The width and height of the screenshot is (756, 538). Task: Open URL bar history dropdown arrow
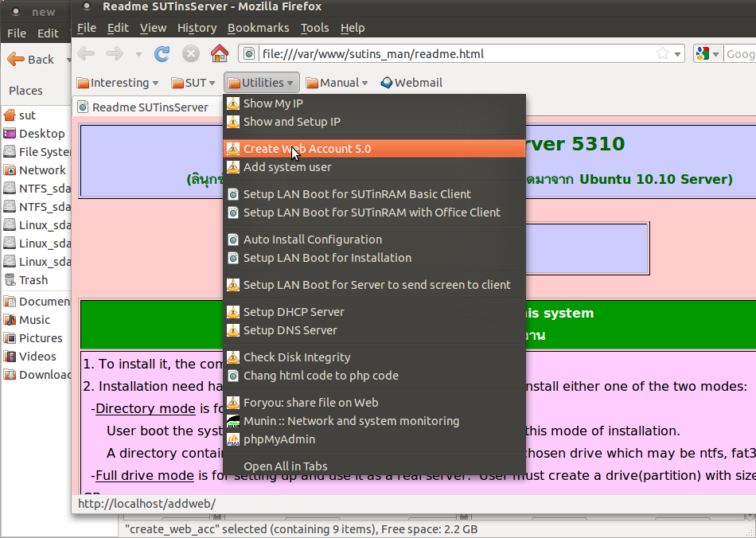[x=677, y=54]
